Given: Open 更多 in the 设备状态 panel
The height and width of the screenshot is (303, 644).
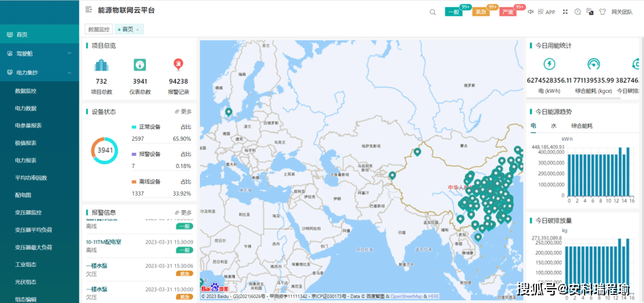Looking at the screenshot, I should coord(183,111).
